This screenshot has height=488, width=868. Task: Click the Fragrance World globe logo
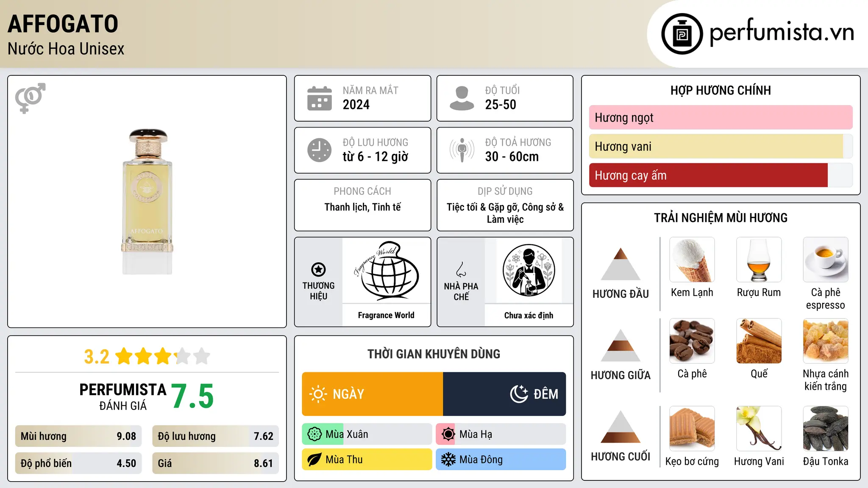[x=386, y=270]
